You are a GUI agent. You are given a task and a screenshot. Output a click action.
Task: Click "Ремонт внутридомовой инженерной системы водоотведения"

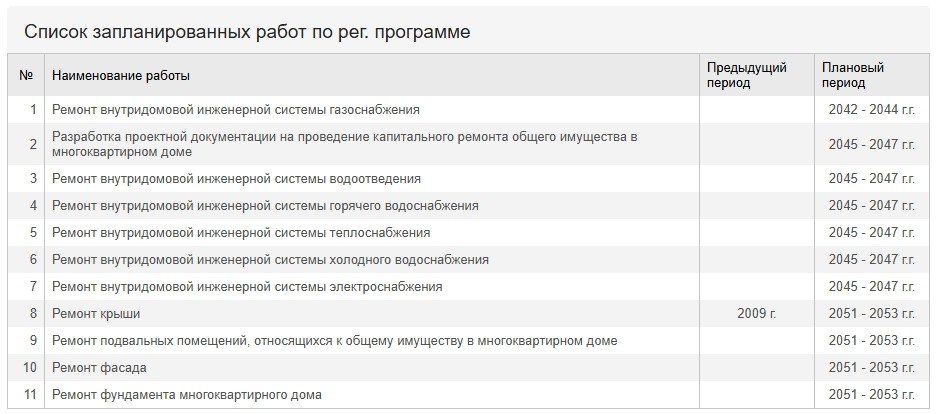coord(237,178)
